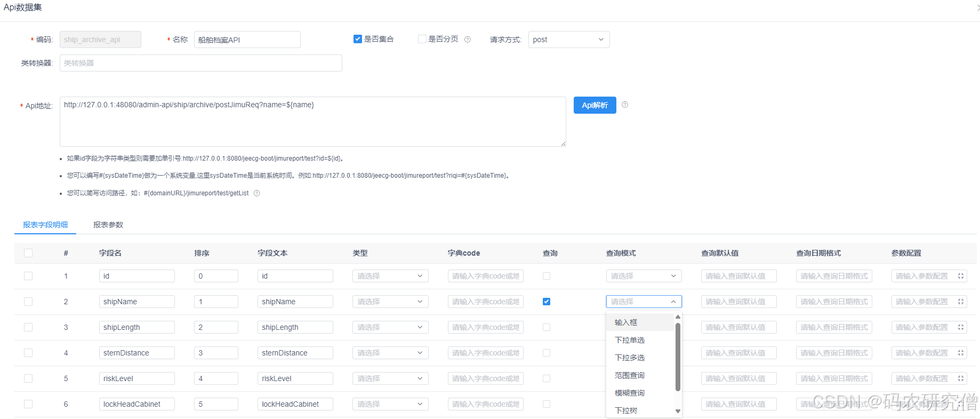Open 类型 dropdown for id row
This screenshot has height=419, width=980.
point(390,276)
